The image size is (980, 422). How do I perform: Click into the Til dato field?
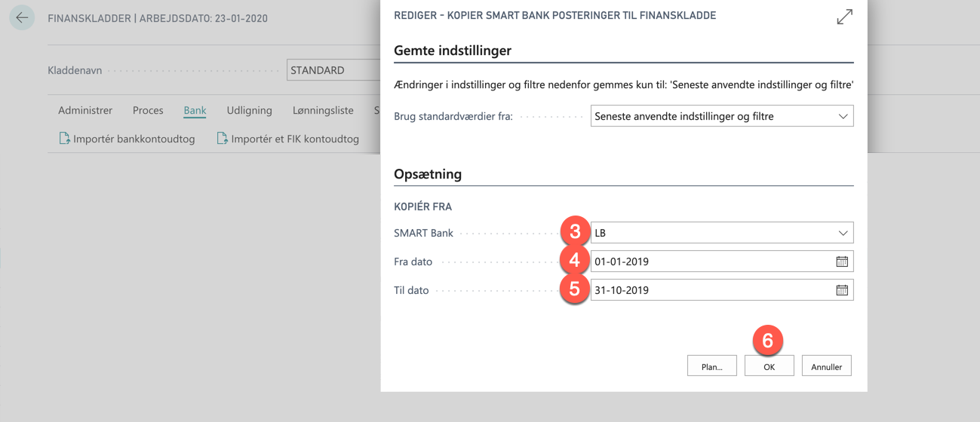(711, 290)
